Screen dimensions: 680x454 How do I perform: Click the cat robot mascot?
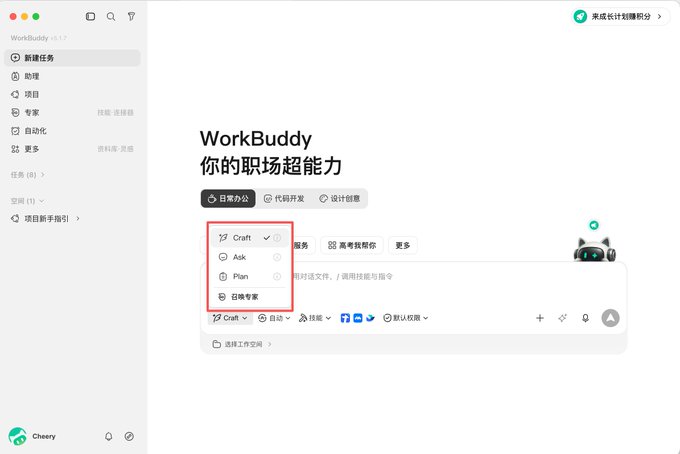coord(594,249)
